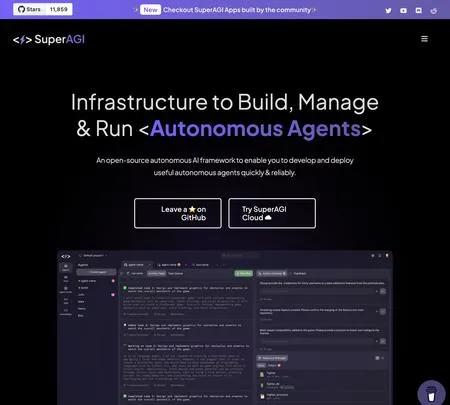Click the "New" badge in the announcement bar
The height and width of the screenshot is (405, 450).
click(150, 10)
